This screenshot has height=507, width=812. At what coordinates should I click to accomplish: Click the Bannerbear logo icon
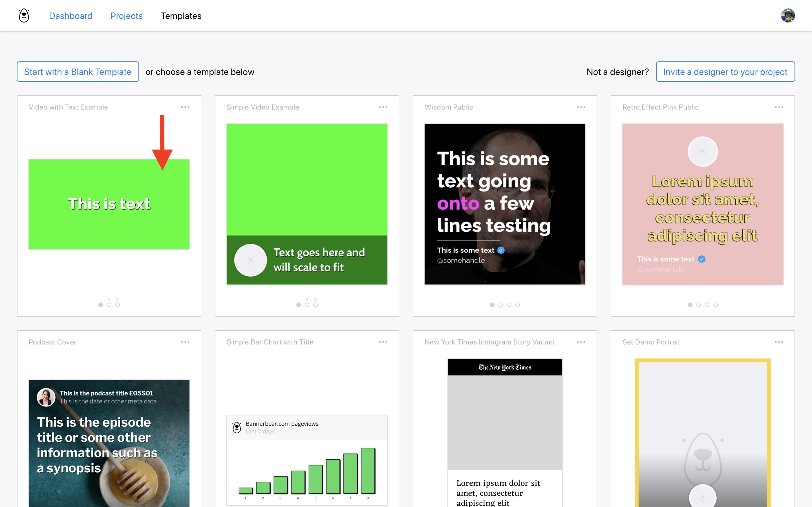24,16
